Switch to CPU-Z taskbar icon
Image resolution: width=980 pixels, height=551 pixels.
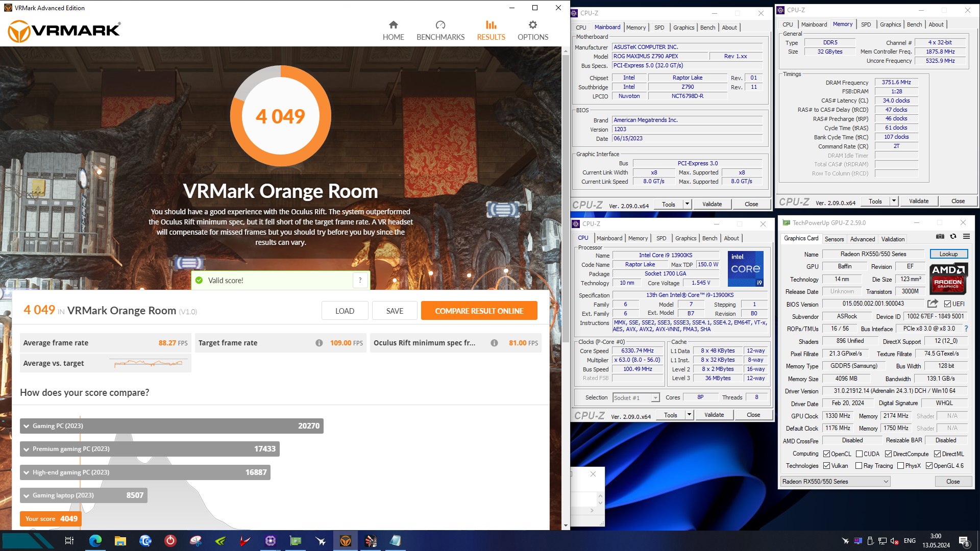[x=271, y=541]
